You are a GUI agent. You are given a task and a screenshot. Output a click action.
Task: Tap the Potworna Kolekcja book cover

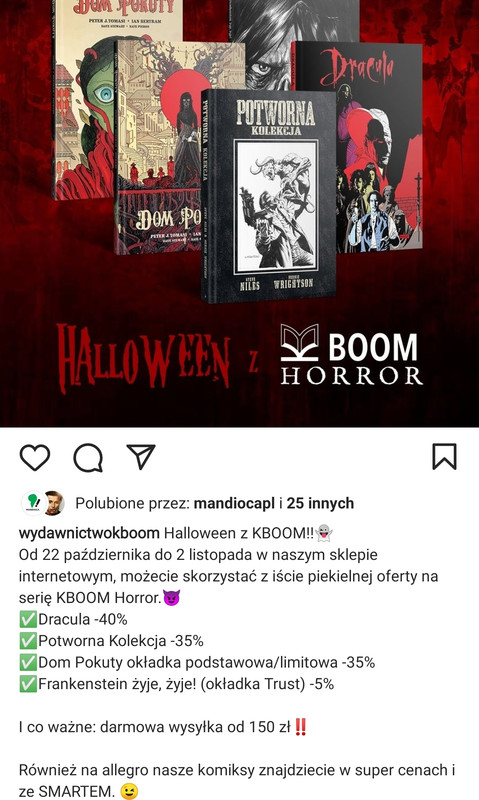point(267,195)
